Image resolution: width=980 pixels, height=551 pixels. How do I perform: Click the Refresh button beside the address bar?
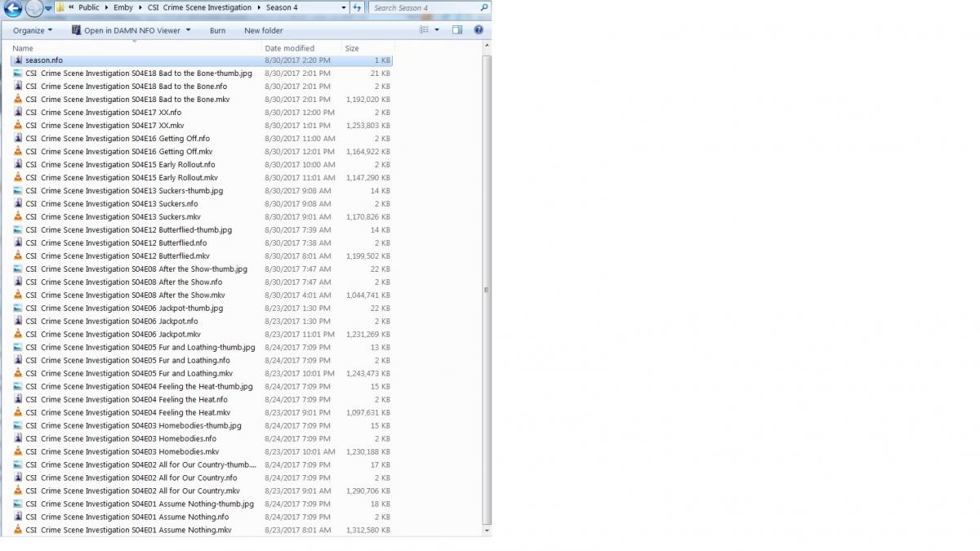click(357, 7)
